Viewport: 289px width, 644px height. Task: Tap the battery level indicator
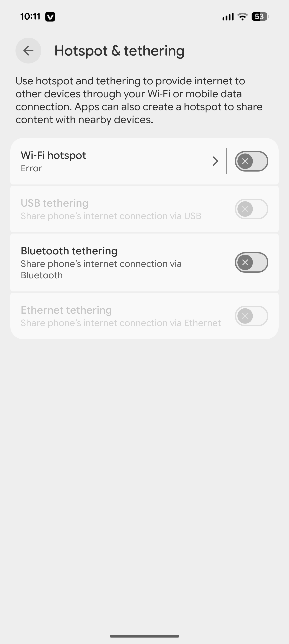click(x=260, y=17)
